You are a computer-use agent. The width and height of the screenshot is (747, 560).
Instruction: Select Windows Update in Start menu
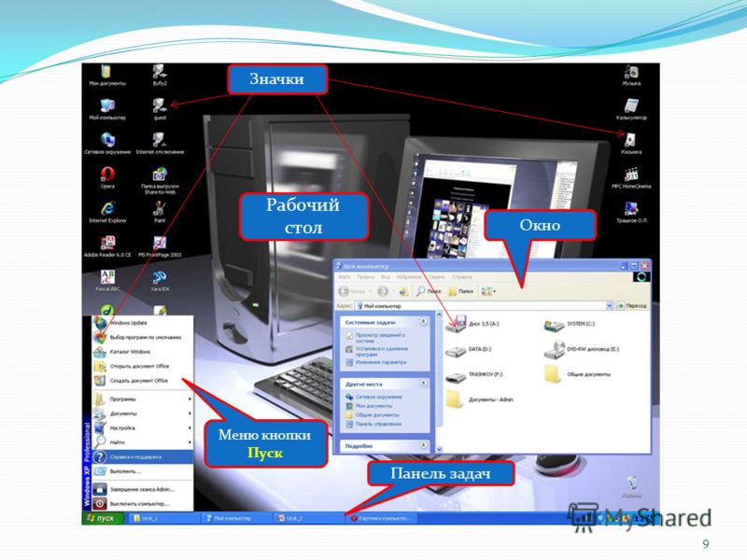tap(143, 323)
